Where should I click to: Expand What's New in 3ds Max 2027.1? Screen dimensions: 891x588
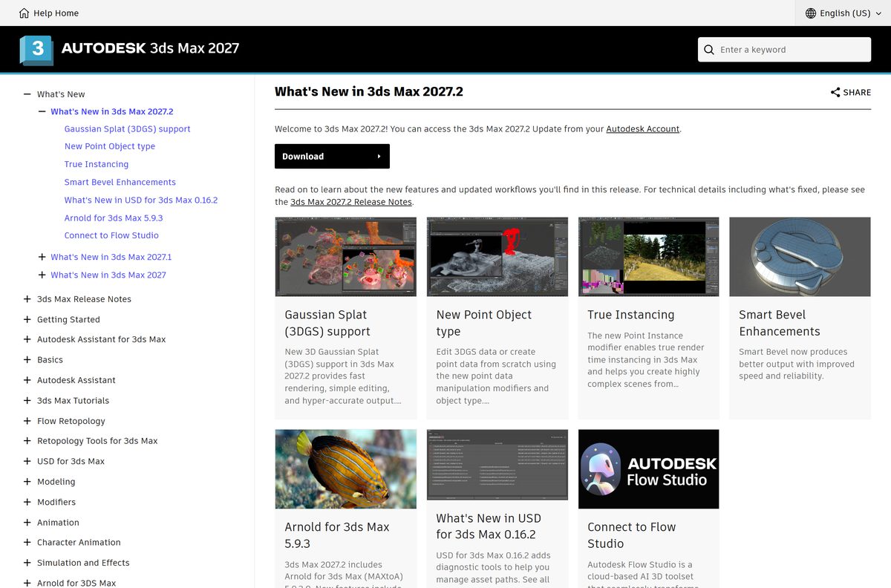tap(42, 257)
